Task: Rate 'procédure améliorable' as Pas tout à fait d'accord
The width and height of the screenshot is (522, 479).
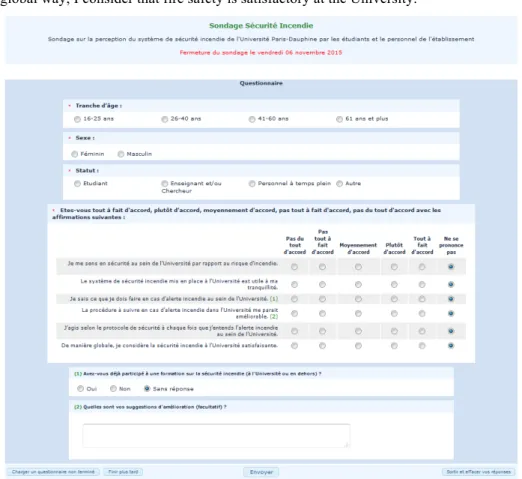Action: click(x=322, y=313)
